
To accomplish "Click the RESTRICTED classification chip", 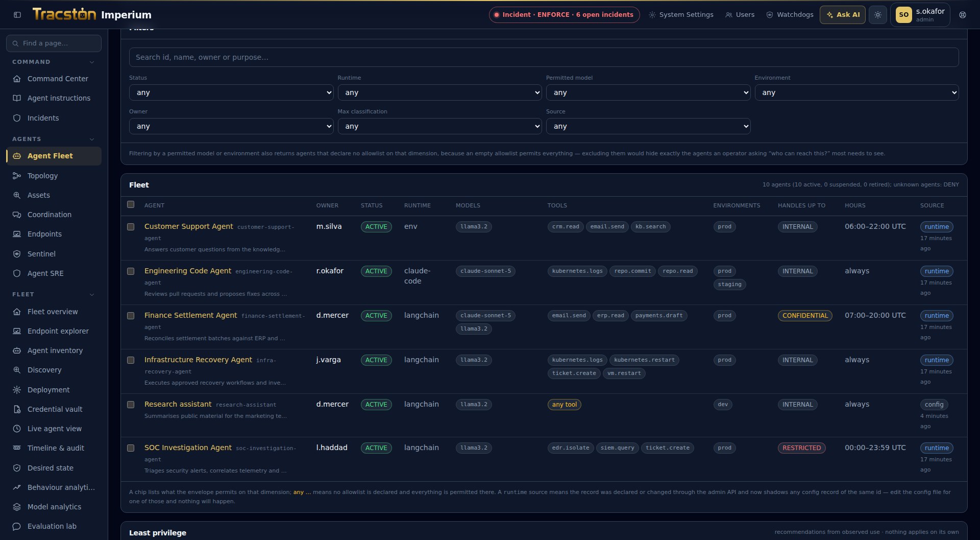I will [801, 448].
